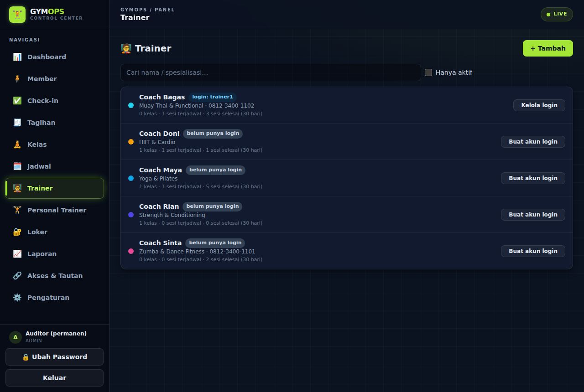Open Dashboard via its chart icon
This screenshot has width=584, height=392.
pos(17,57)
